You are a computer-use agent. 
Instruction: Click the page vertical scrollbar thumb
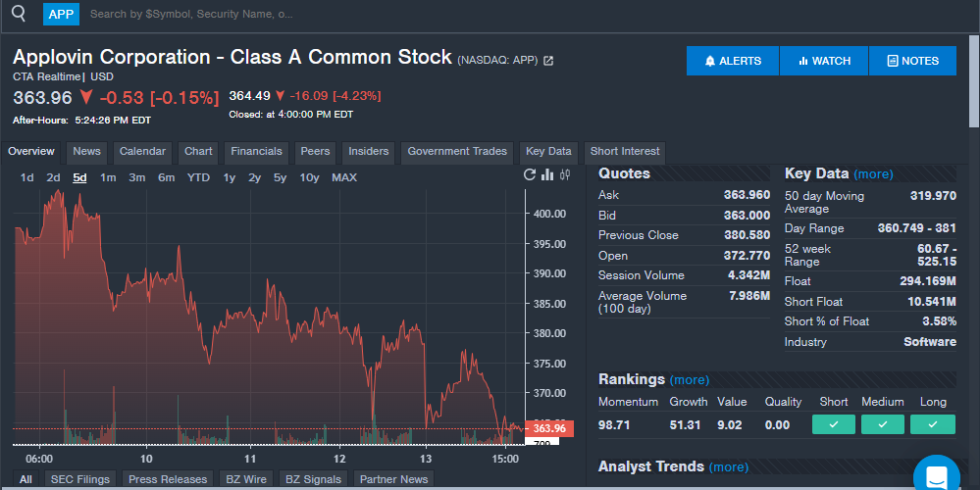tap(974, 81)
